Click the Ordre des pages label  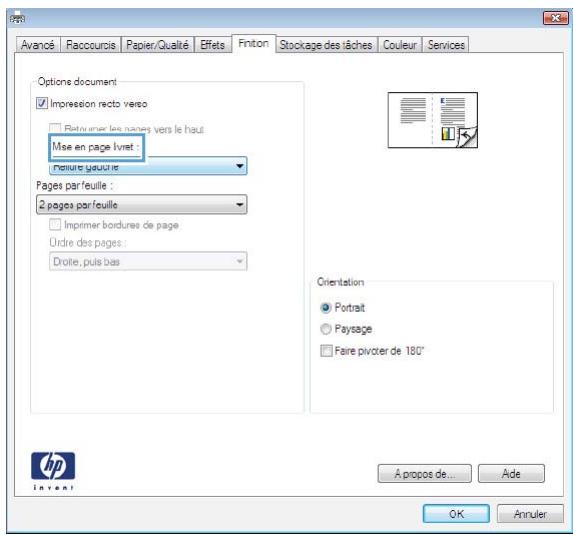pos(88,243)
